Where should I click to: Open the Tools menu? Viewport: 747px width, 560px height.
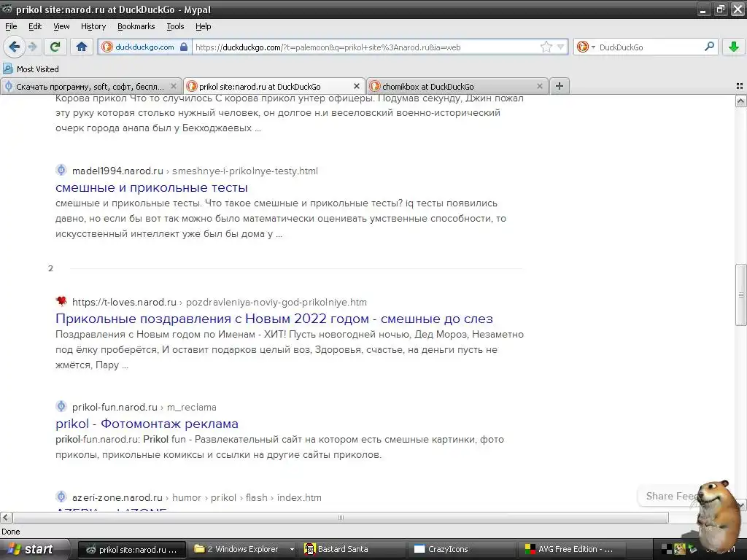(x=175, y=26)
